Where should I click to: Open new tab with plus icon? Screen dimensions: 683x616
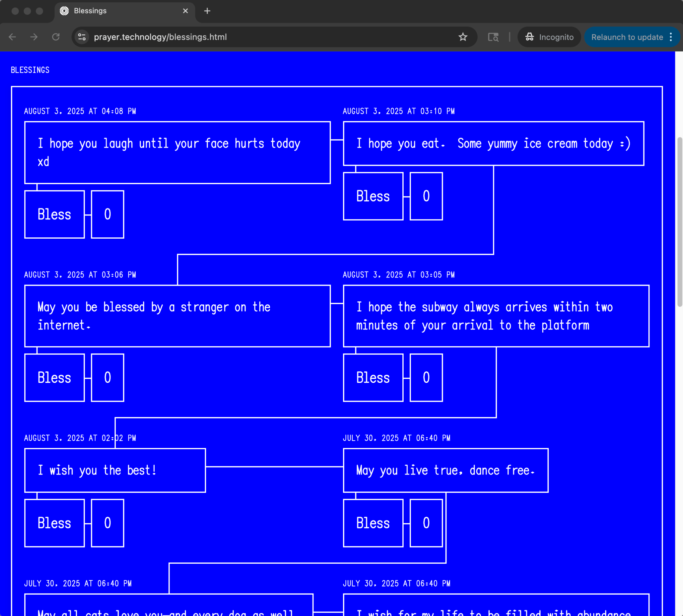(207, 11)
